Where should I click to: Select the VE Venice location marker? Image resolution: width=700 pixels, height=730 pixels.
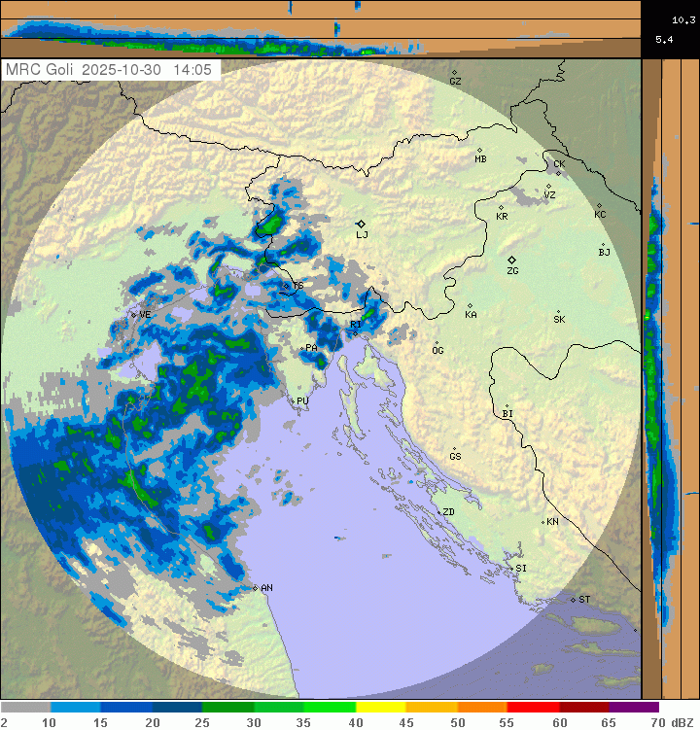click(x=134, y=314)
